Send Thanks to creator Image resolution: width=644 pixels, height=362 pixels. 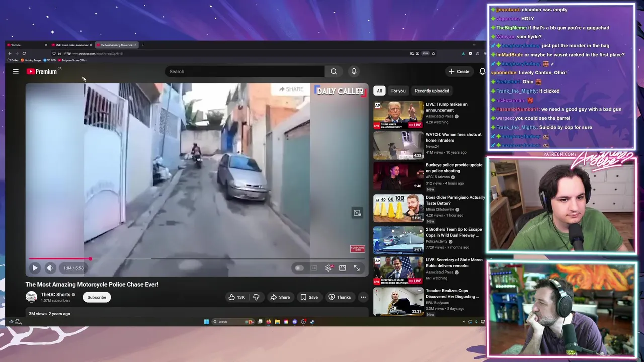tap(340, 297)
